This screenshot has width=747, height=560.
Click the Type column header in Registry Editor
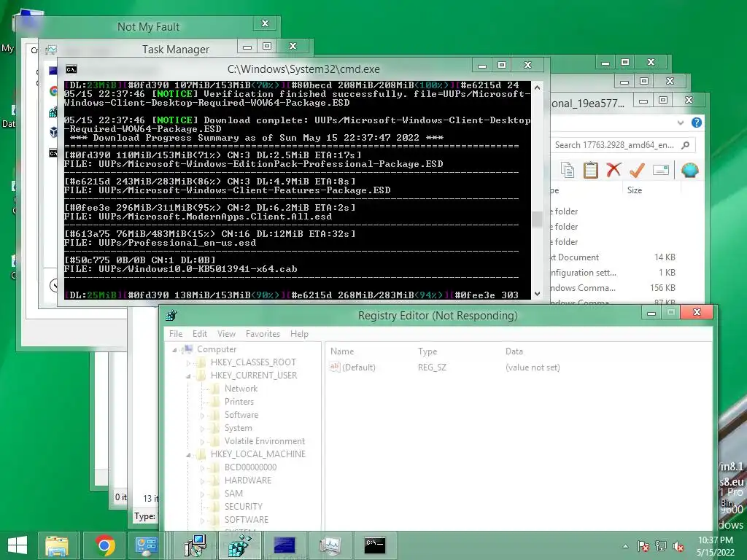(x=427, y=351)
